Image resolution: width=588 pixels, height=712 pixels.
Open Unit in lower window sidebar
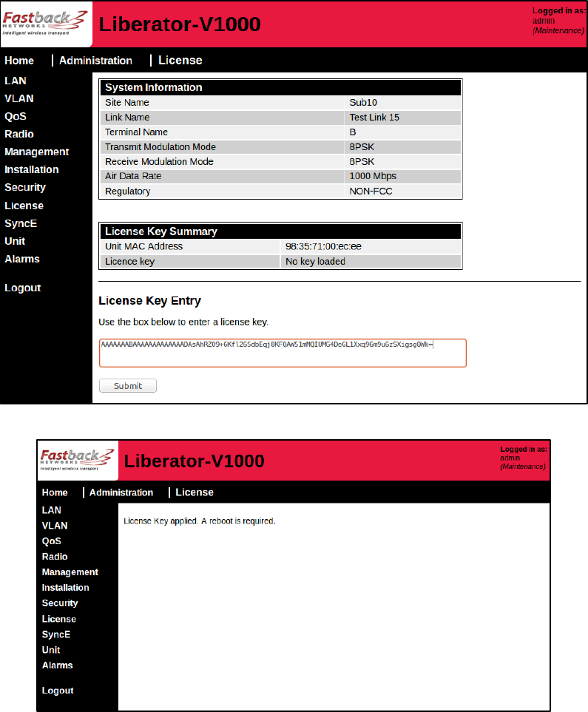51,650
